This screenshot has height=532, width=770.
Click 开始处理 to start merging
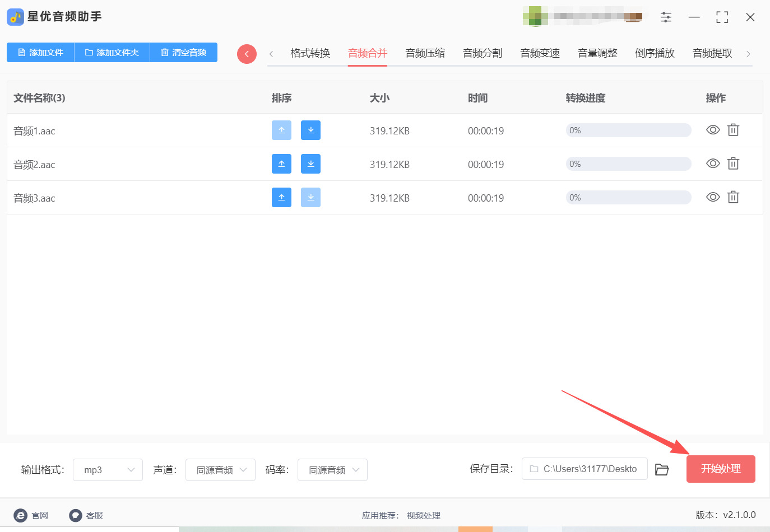click(x=721, y=469)
